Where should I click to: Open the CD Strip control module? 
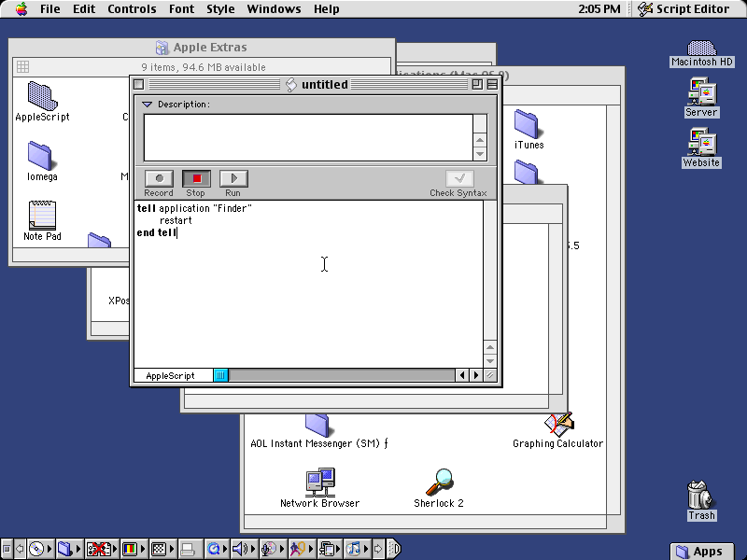coord(40,549)
